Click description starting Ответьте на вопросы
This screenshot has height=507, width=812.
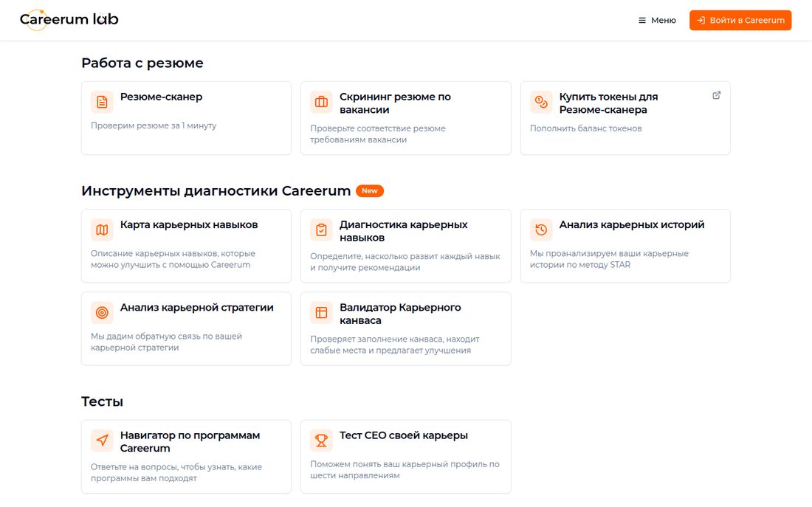(176, 473)
